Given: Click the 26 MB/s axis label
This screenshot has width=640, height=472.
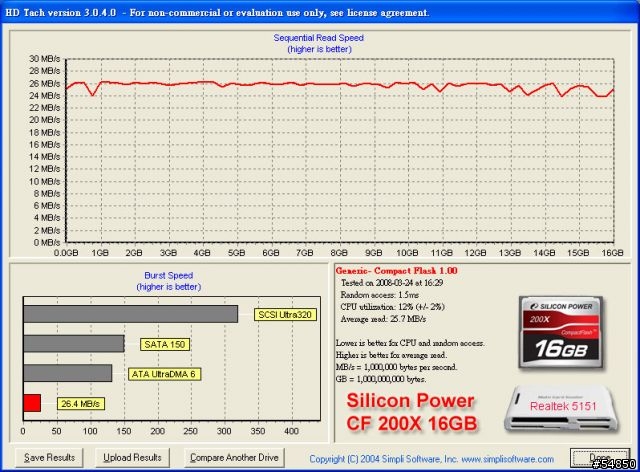Looking at the screenshot, I should click(x=44, y=83).
